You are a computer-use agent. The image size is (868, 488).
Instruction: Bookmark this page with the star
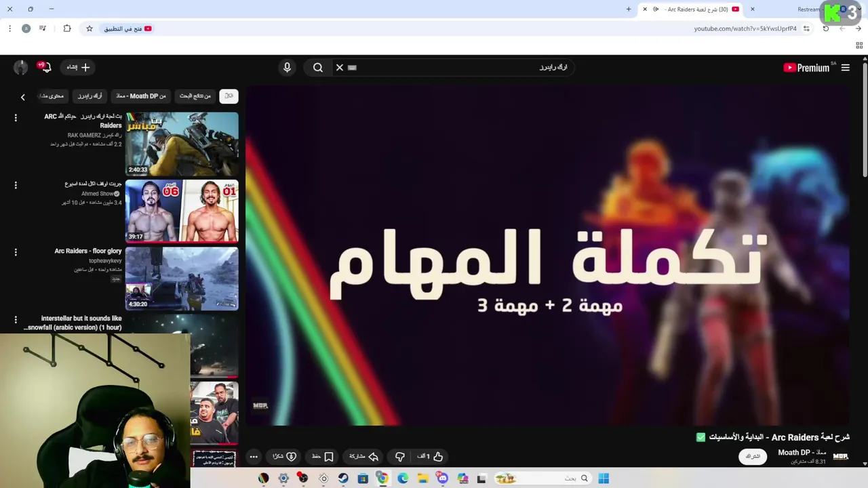tap(89, 28)
